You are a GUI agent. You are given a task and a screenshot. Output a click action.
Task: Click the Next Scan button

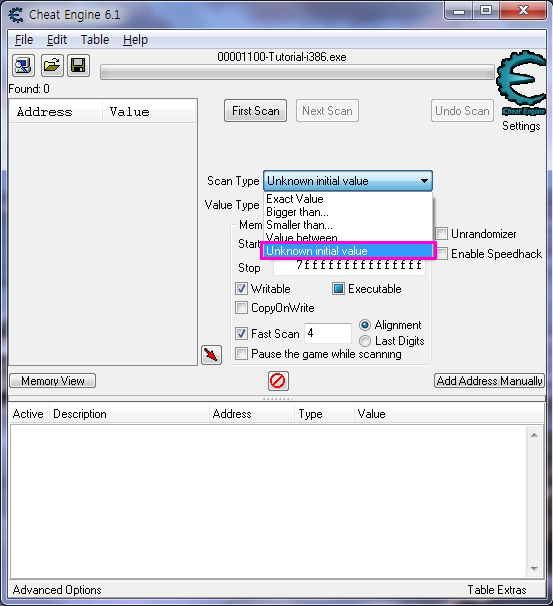click(x=327, y=111)
